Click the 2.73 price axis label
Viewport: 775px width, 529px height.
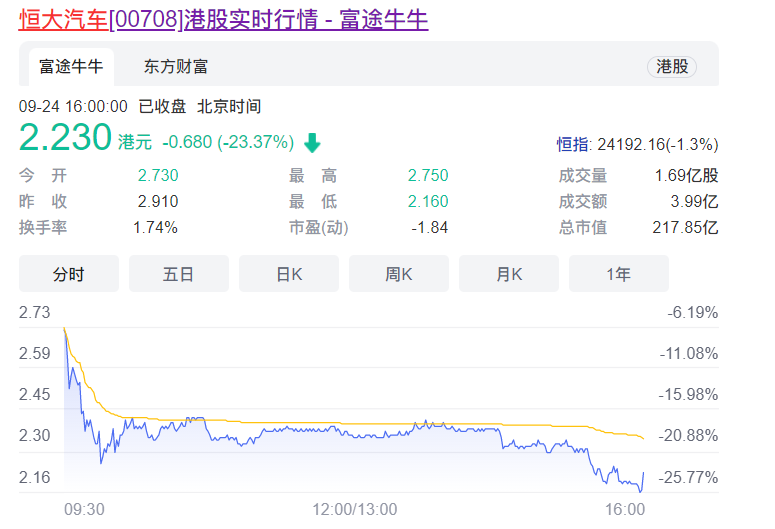(35, 312)
